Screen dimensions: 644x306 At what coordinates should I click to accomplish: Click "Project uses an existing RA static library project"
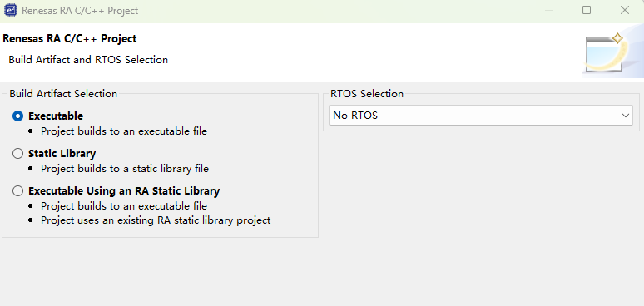[x=156, y=220]
